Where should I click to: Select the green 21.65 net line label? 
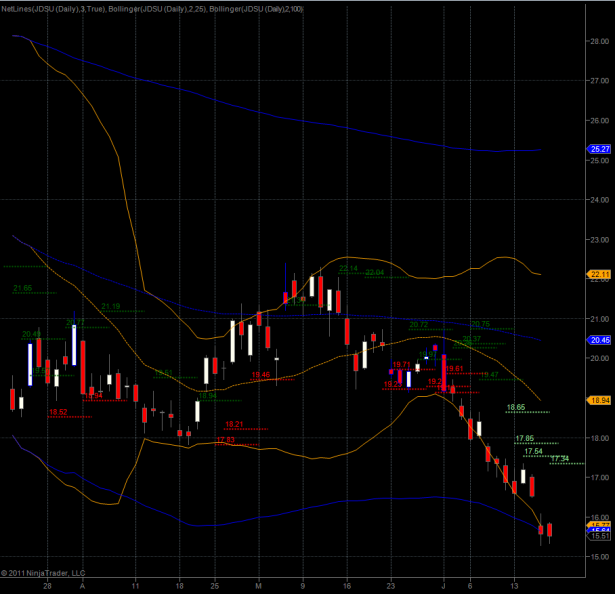tap(22, 288)
